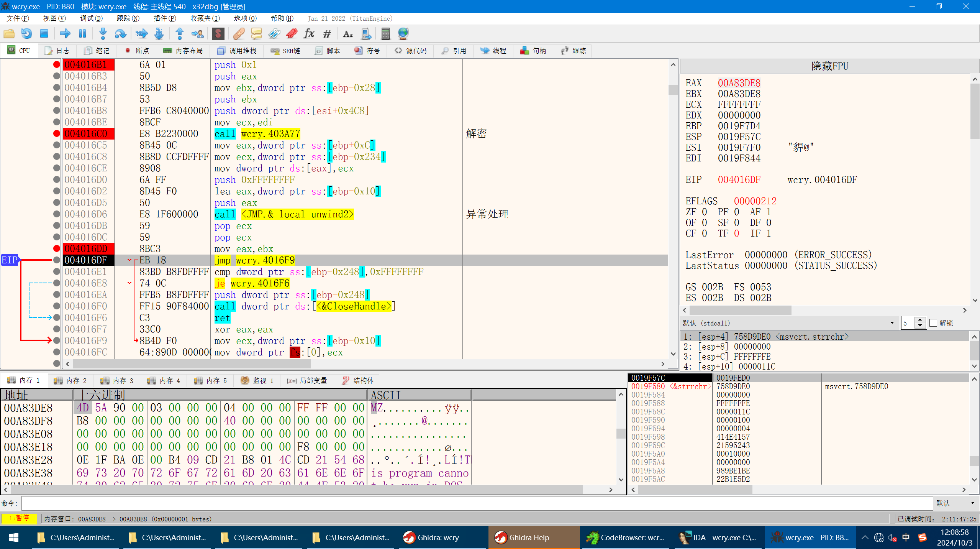This screenshot has width=980, height=549.
Task: Step over with the step-over toolbar icon
Action: (120, 33)
